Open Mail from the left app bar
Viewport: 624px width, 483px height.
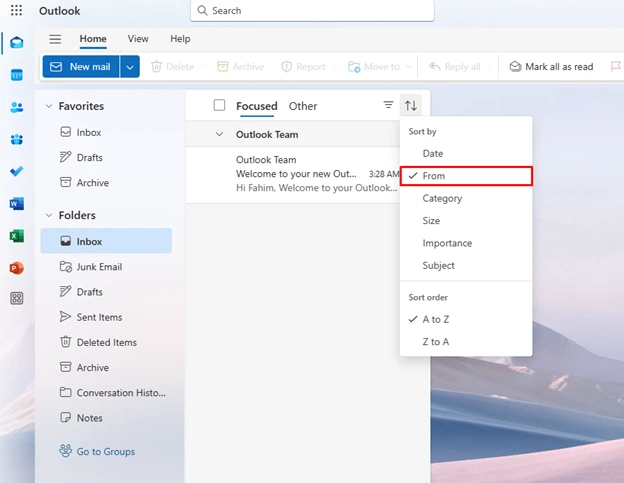pos(16,42)
